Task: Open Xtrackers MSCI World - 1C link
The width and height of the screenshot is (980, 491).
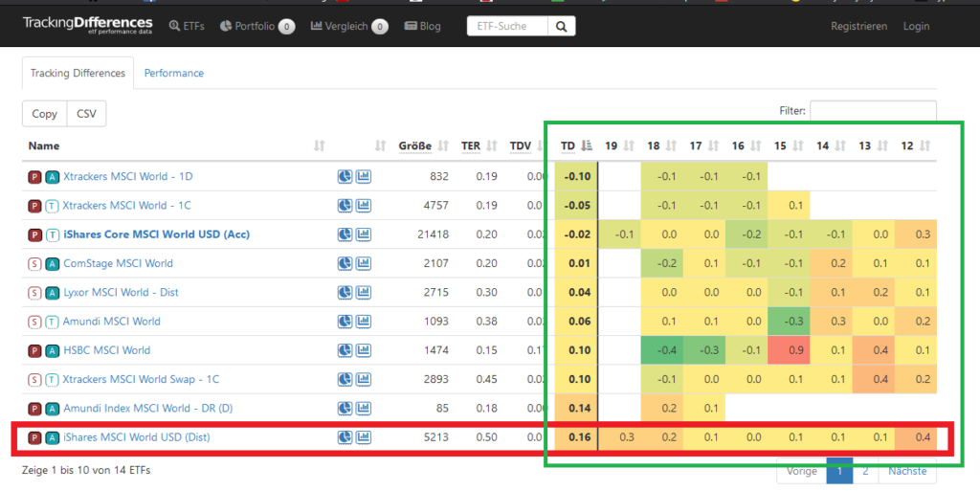Action: pyautogui.click(x=127, y=206)
